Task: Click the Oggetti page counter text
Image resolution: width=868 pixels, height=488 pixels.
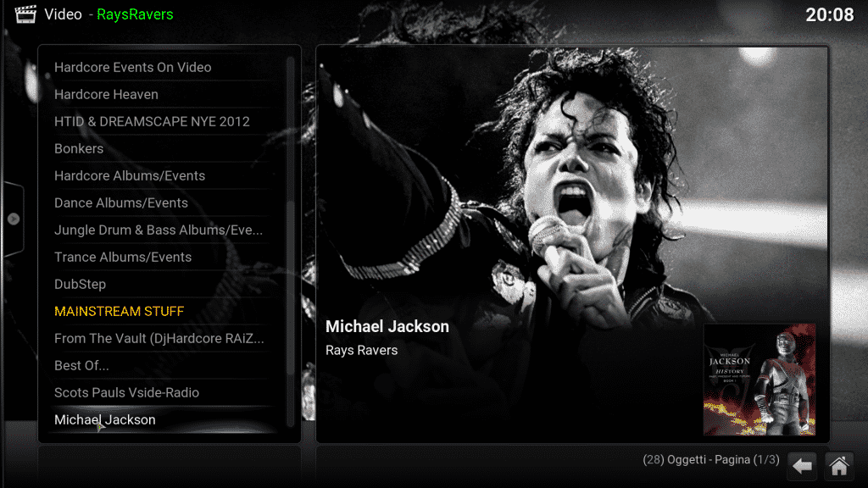Action: (711, 460)
